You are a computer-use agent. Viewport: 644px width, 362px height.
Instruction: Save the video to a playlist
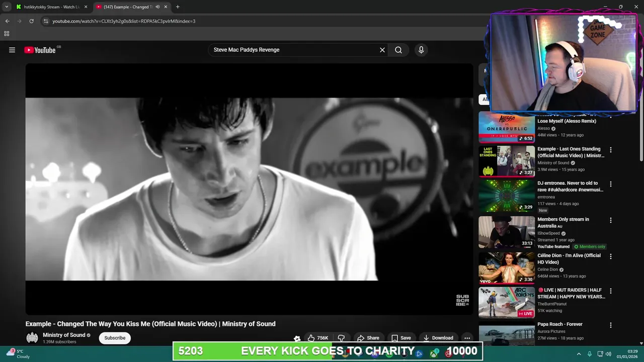[401, 338]
